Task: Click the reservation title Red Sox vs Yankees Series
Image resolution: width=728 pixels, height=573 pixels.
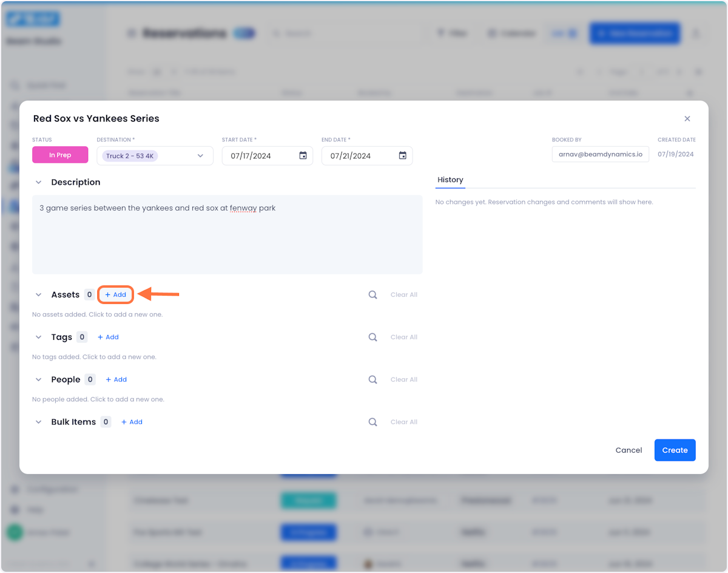Action: tap(96, 119)
